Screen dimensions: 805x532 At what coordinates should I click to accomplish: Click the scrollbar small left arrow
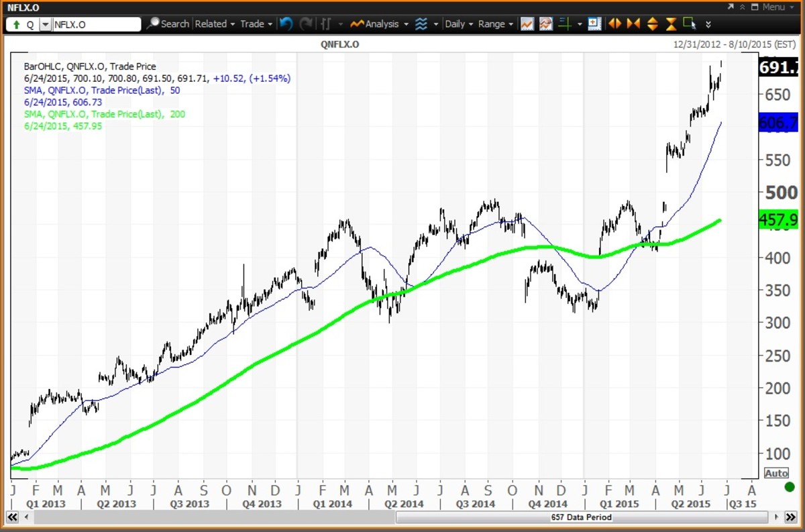click(x=26, y=517)
